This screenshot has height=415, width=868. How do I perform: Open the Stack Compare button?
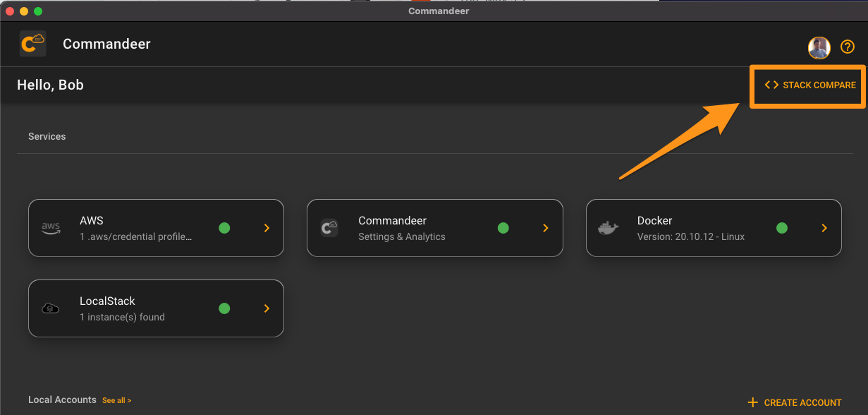click(810, 85)
